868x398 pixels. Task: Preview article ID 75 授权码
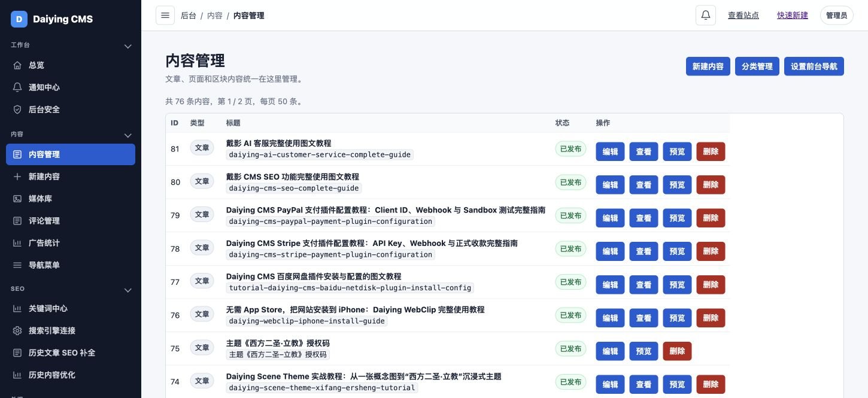click(644, 351)
